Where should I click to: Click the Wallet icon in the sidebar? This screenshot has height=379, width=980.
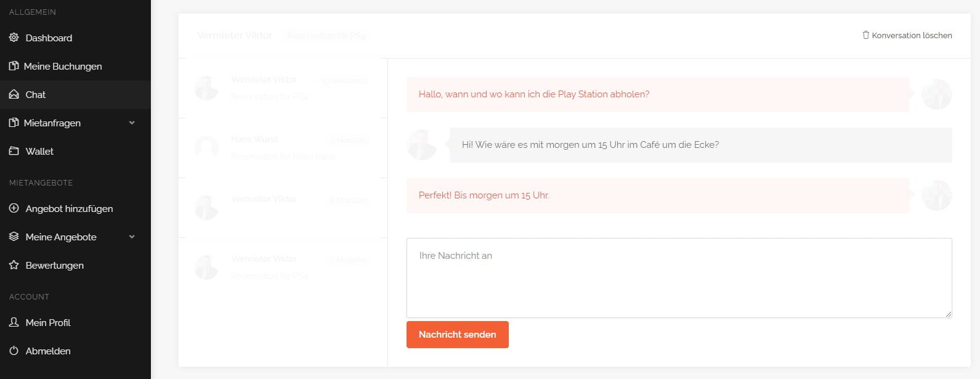click(x=14, y=151)
